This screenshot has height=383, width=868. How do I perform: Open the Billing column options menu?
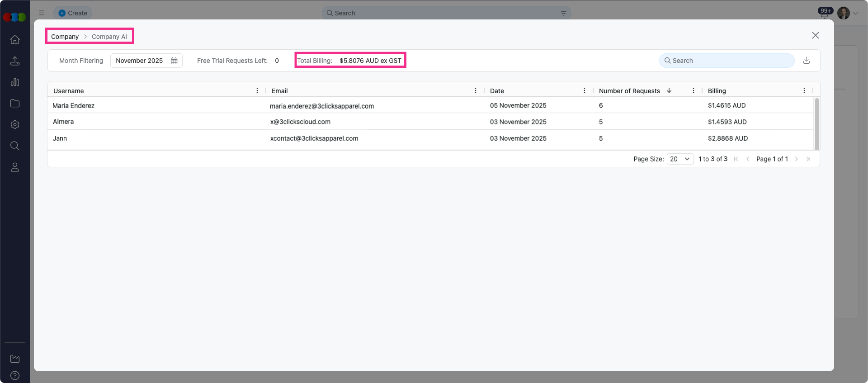click(x=804, y=91)
